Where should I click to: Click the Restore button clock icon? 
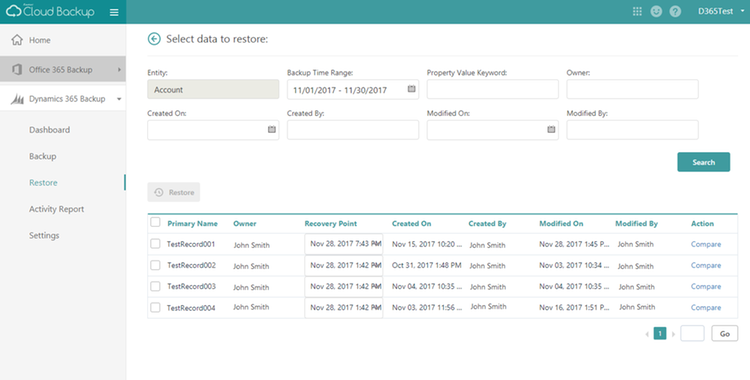click(x=159, y=192)
